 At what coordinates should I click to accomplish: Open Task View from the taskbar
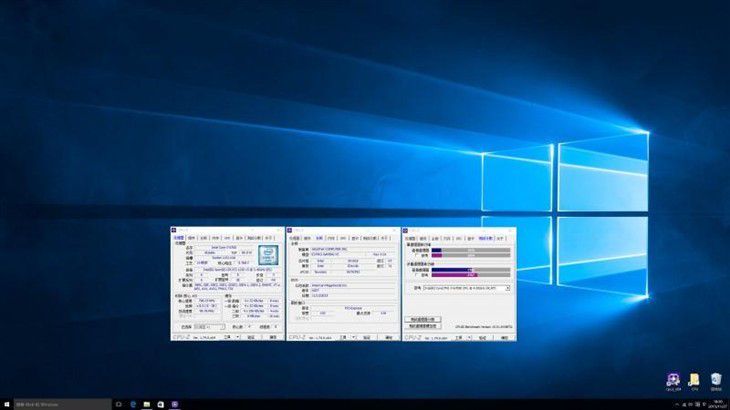coord(118,404)
